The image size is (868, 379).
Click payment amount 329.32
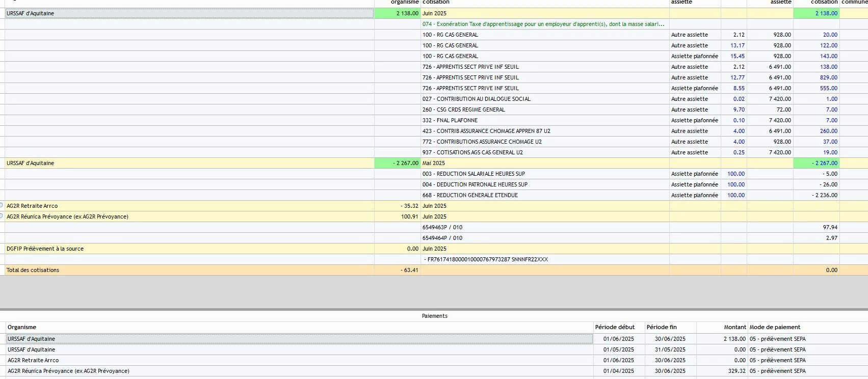point(737,371)
